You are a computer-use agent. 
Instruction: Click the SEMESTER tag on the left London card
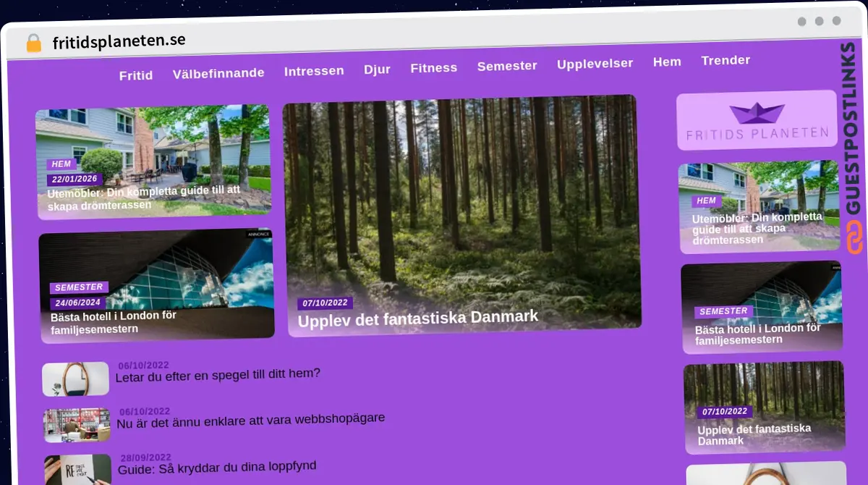coord(79,287)
